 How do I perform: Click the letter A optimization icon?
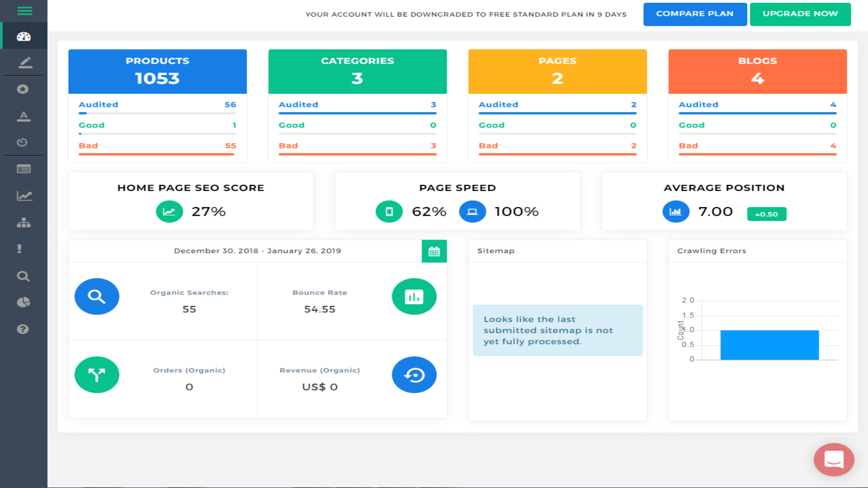[x=23, y=115]
